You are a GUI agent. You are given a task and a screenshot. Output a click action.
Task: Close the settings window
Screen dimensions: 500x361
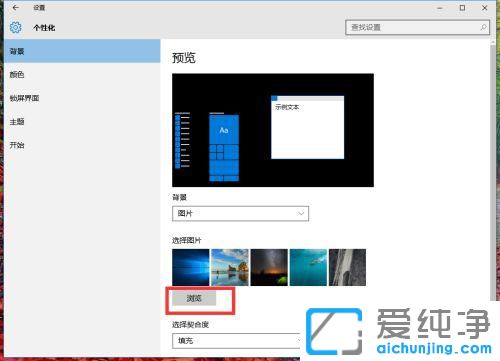point(485,8)
